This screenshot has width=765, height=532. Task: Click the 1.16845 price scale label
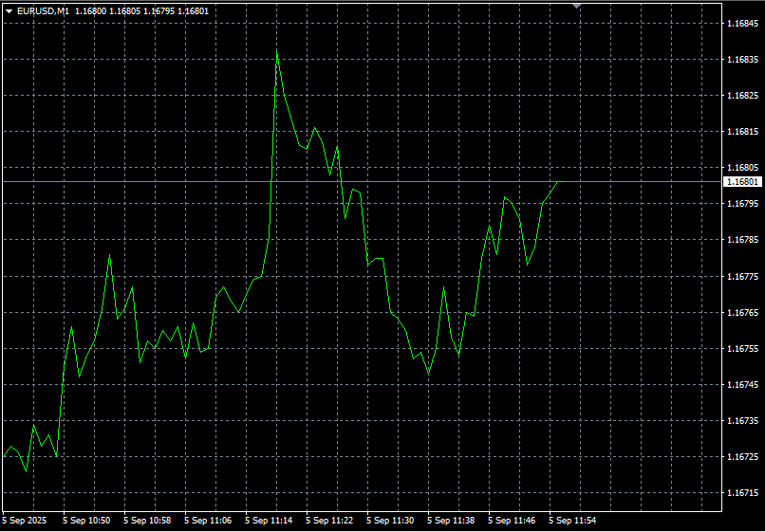(742, 23)
